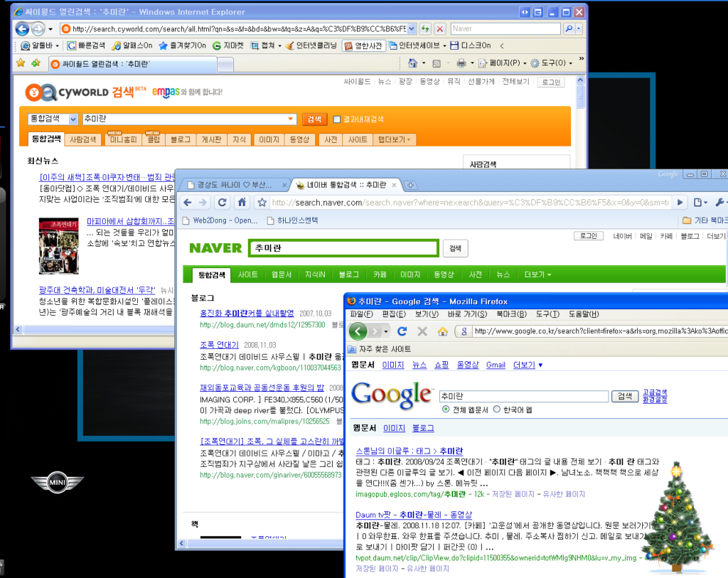
Task: Bookmark page with Chrome star icon
Action: [262, 203]
